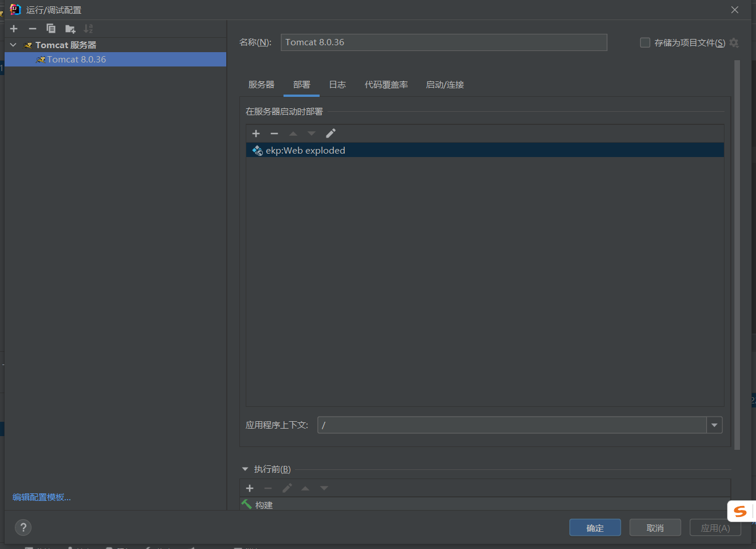Create new configuration folder icon

70,29
